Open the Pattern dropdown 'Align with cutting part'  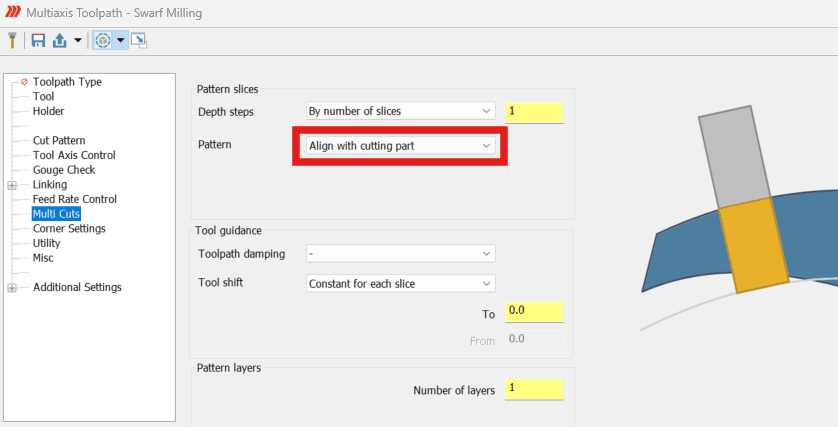[x=400, y=145]
